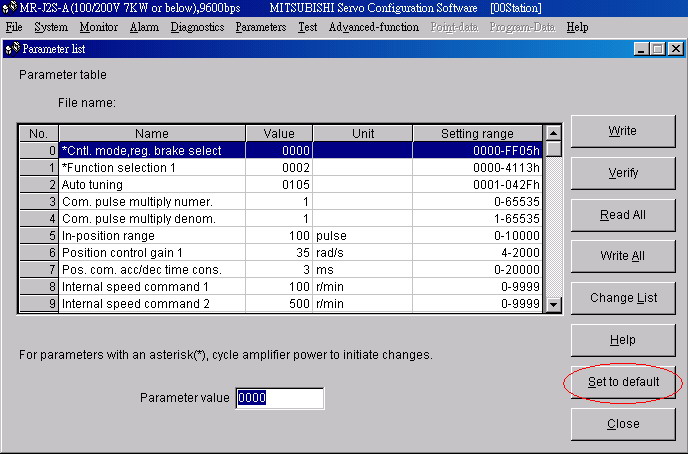
Task: Open the Diagnostics menu
Action: (197, 27)
